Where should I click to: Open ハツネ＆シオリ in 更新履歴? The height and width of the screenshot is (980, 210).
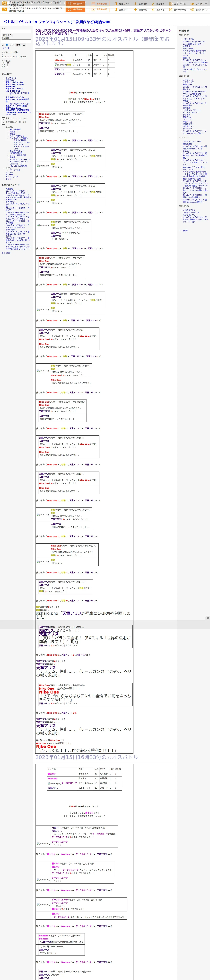click(189, 215)
